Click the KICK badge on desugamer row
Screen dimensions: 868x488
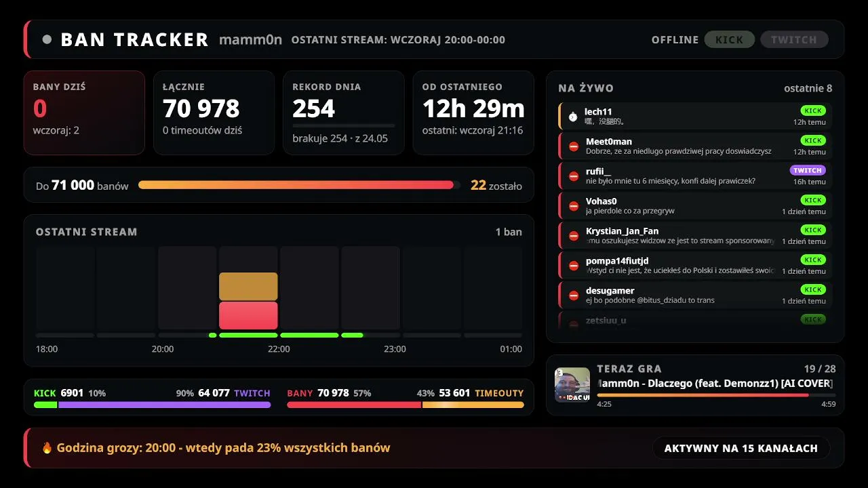click(813, 289)
